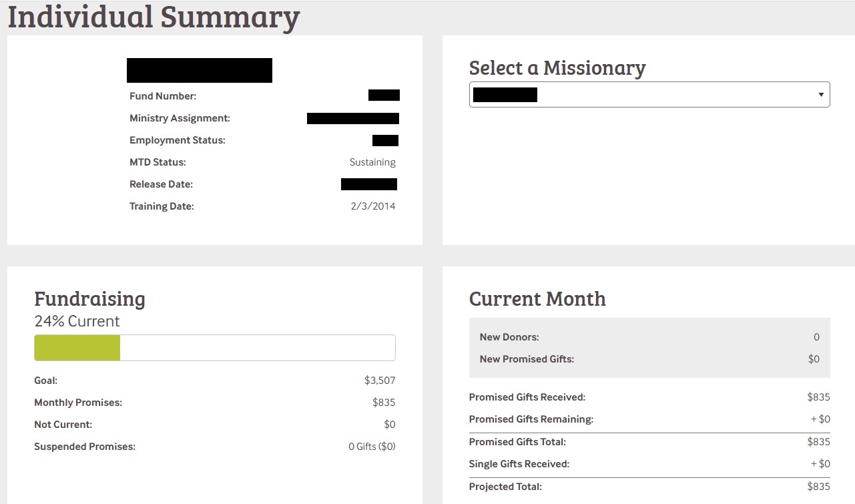Click the Individual Summary page heading
855x504 pixels.
click(154, 17)
